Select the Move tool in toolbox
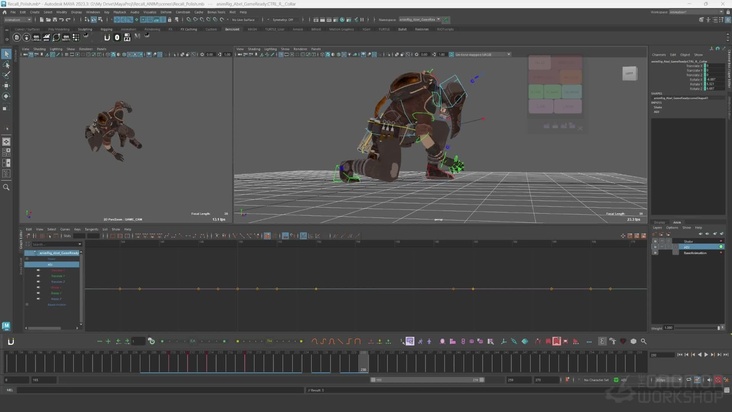732x412 pixels. 6,85
